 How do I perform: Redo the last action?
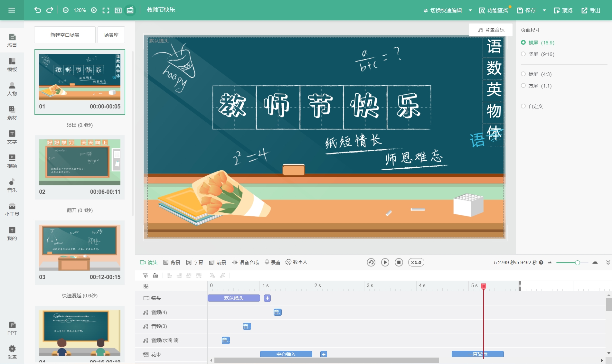[x=50, y=10]
